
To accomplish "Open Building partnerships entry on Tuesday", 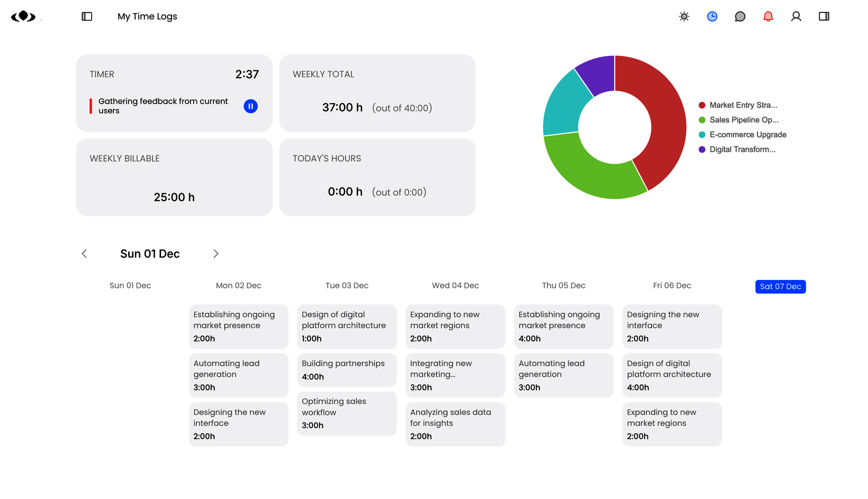I will pos(347,370).
